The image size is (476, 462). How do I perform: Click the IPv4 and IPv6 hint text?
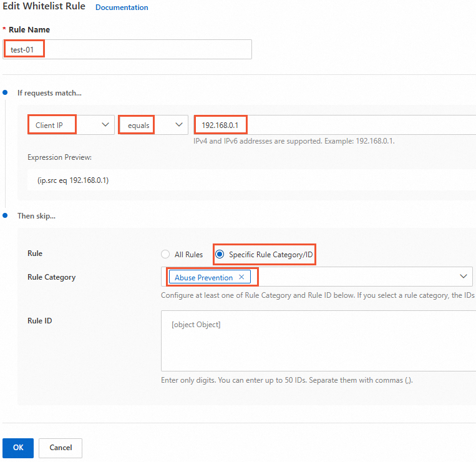(294, 141)
